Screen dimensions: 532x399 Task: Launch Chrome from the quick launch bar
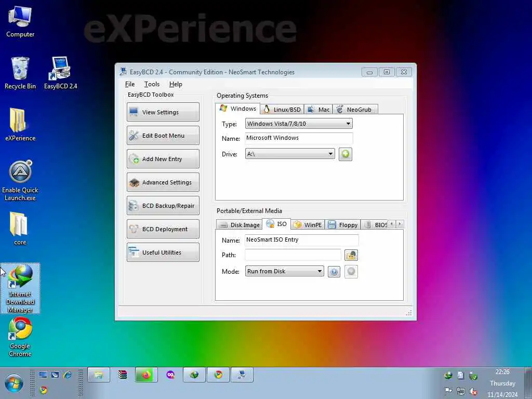[43, 390]
